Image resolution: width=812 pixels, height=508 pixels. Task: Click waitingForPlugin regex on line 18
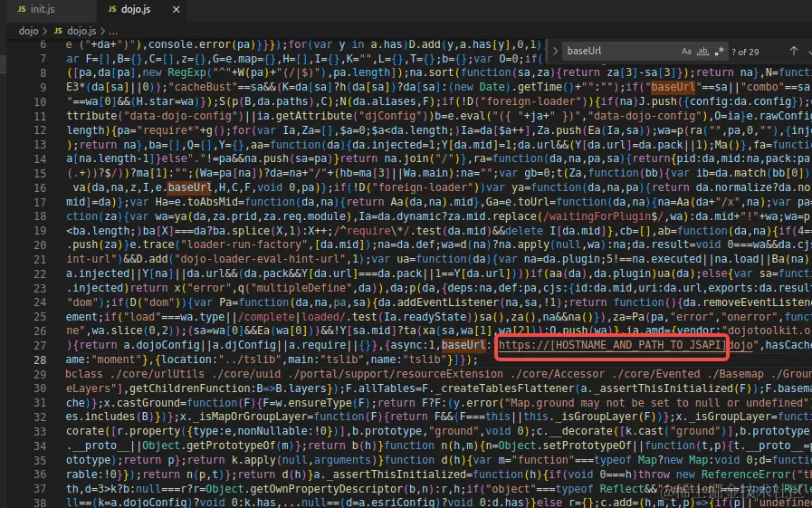click(604, 216)
